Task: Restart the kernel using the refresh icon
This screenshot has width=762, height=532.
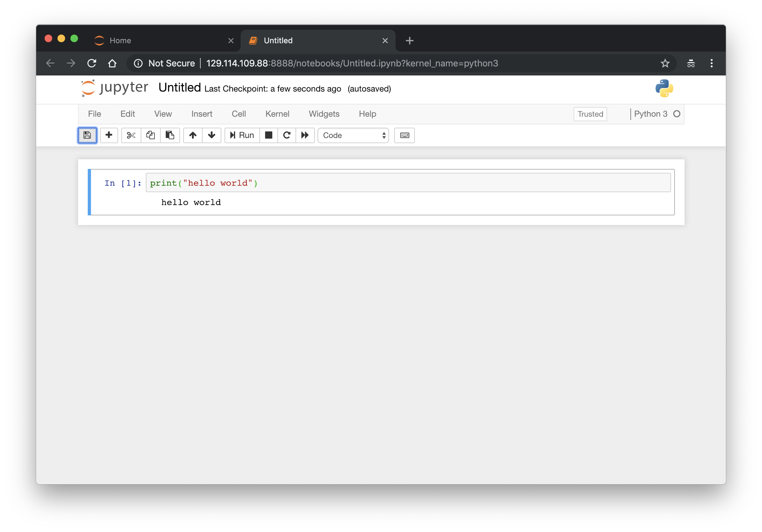Action: pyautogui.click(x=286, y=135)
